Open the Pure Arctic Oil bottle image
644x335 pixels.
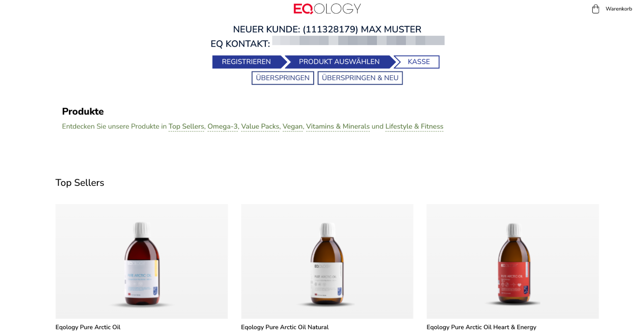[x=141, y=261]
